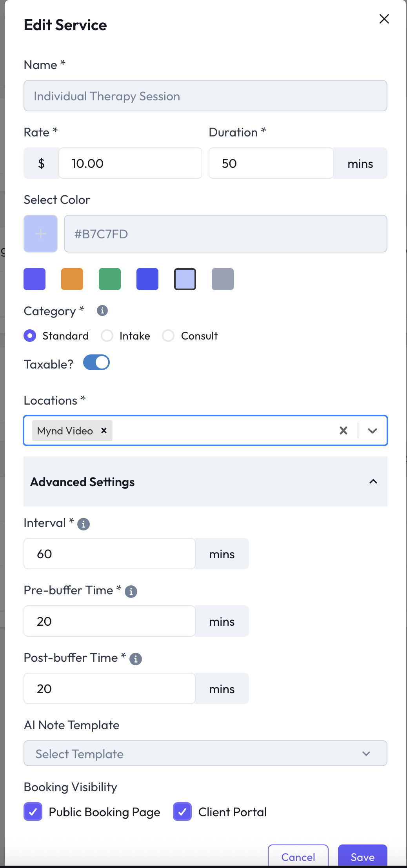Click the Pre-buffer Time info icon
Screen dimensions: 407x868
131,592
